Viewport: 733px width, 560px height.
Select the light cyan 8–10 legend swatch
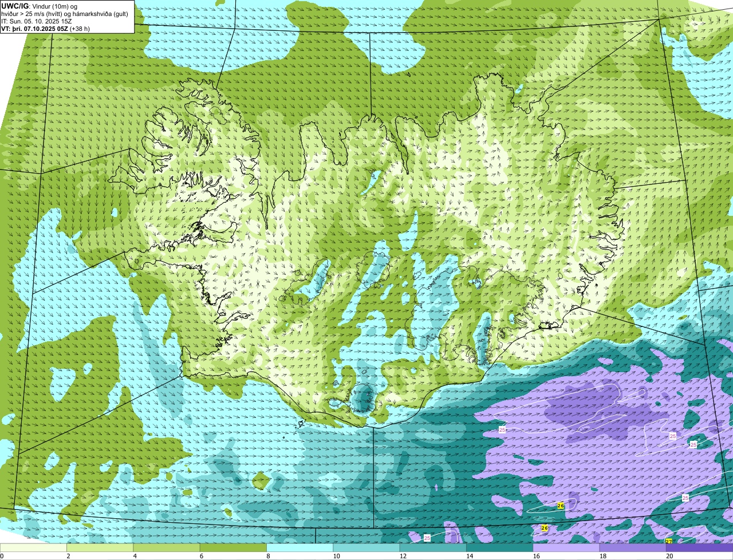300,548
